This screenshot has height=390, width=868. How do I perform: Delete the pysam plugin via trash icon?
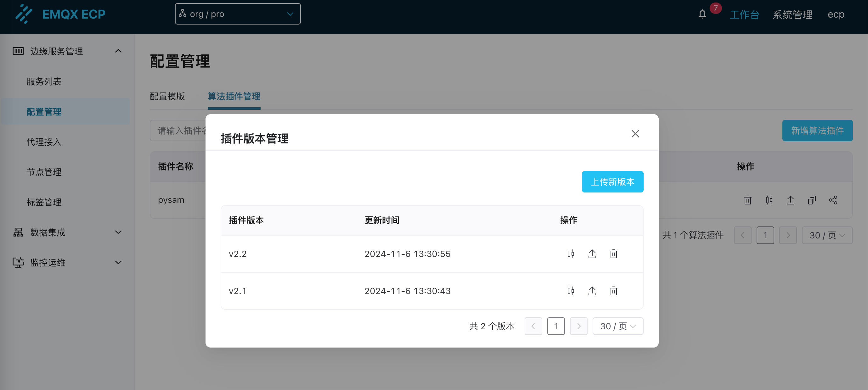click(747, 200)
